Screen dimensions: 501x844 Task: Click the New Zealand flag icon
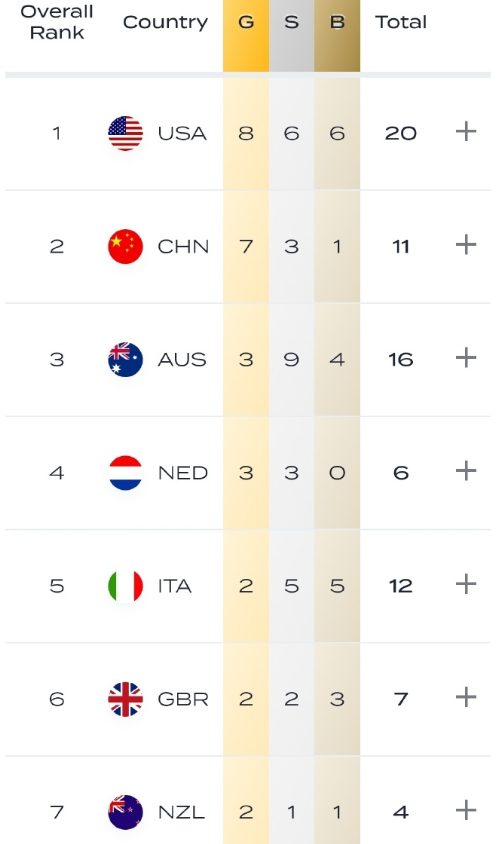point(125,812)
